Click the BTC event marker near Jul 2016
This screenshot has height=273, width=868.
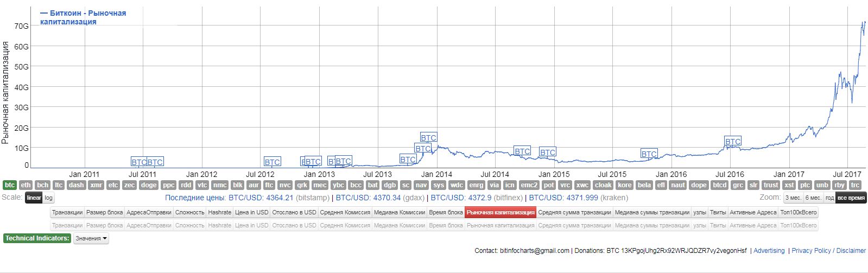pos(732,142)
